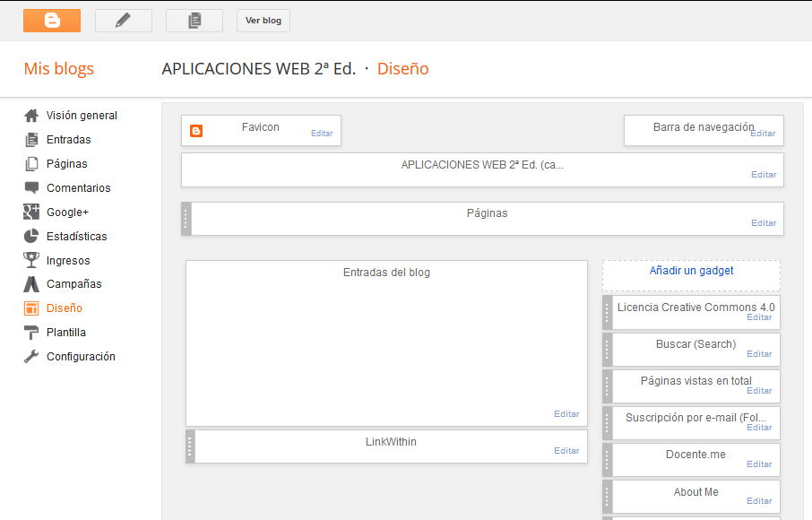Click the Ingresos trophy icon
The image size is (812, 520).
(31, 260)
